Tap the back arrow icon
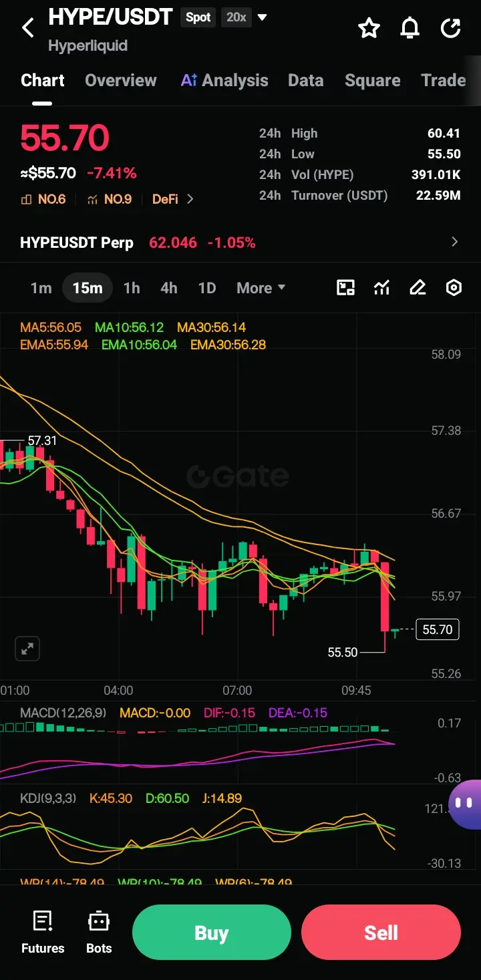The width and height of the screenshot is (481, 980). pyautogui.click(x=28, y=28)
